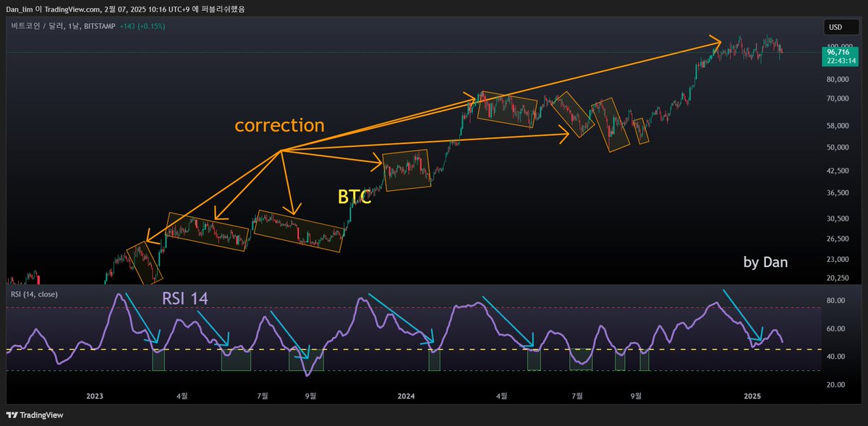Image resolution: width=868 pixels, height=426 pixels.
Task: Select the 'by Dan' text annotation
Action: pyautogui.click(x=766, y=263)
